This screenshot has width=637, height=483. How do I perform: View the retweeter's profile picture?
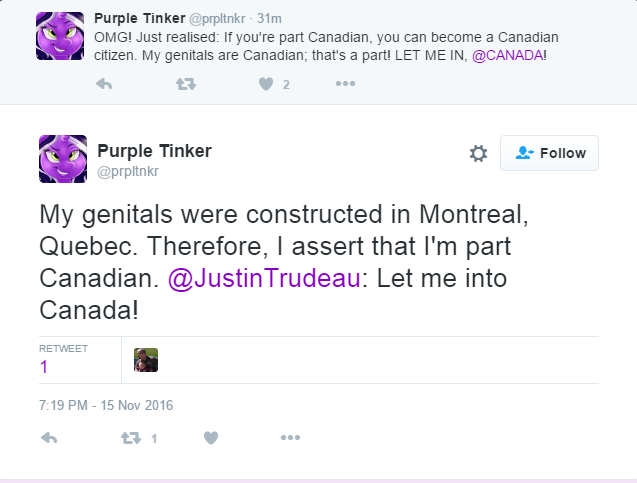[146, 360]
